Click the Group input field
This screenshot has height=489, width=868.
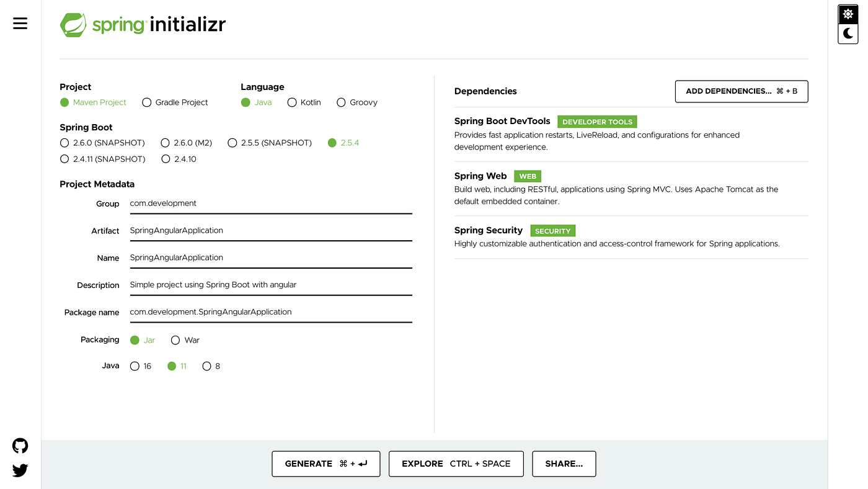point(271,204)
